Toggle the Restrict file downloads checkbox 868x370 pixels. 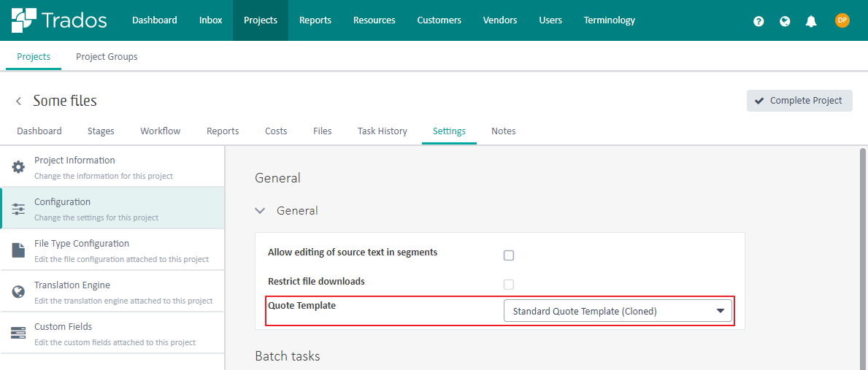coord(509,285)
